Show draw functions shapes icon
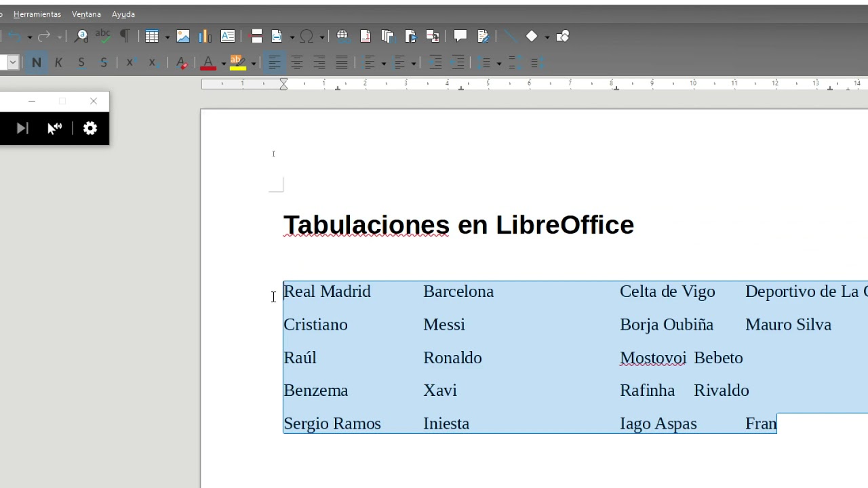868x488 pixels. click(562, 36)
